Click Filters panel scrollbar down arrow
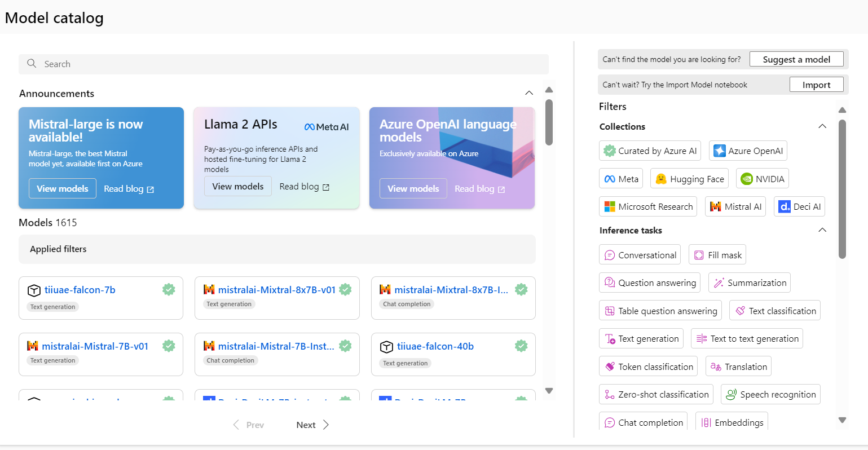This screenshot has height=450, width=868. pyautogui.click(x=843, y=420)
